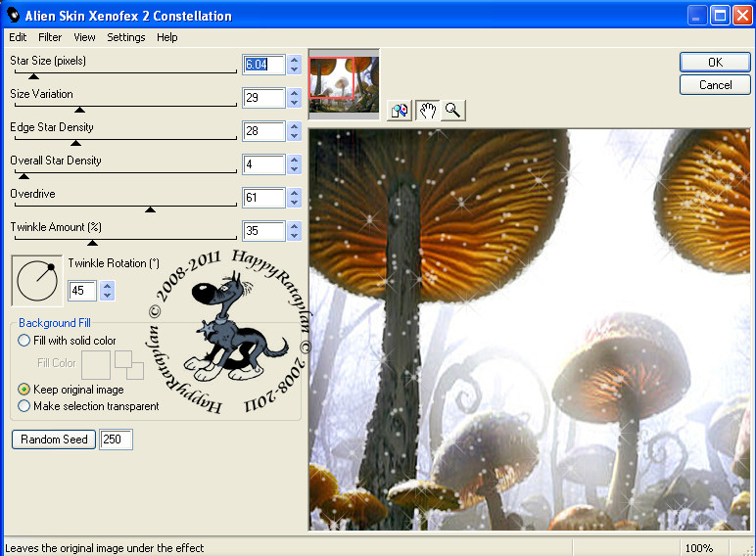Increase Edge Star Density up arrow
This screenshot has height=556, width=756.
pyautogui.click(x=294, y=125)
